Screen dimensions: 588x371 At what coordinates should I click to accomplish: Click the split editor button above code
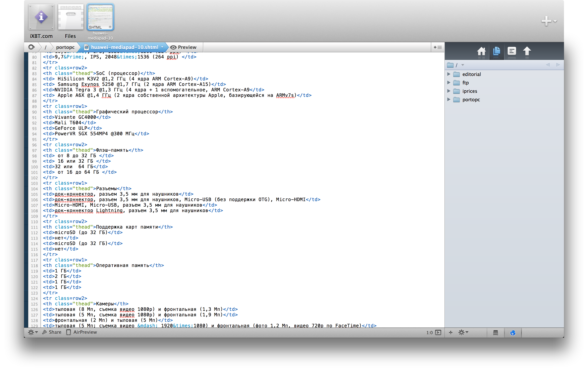click(x=437, y=47)
